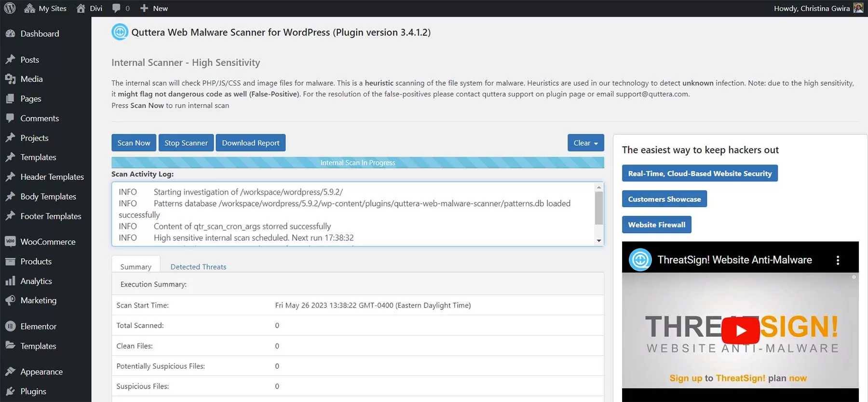Click the scan log scroll-up arrow

(599, 187)
